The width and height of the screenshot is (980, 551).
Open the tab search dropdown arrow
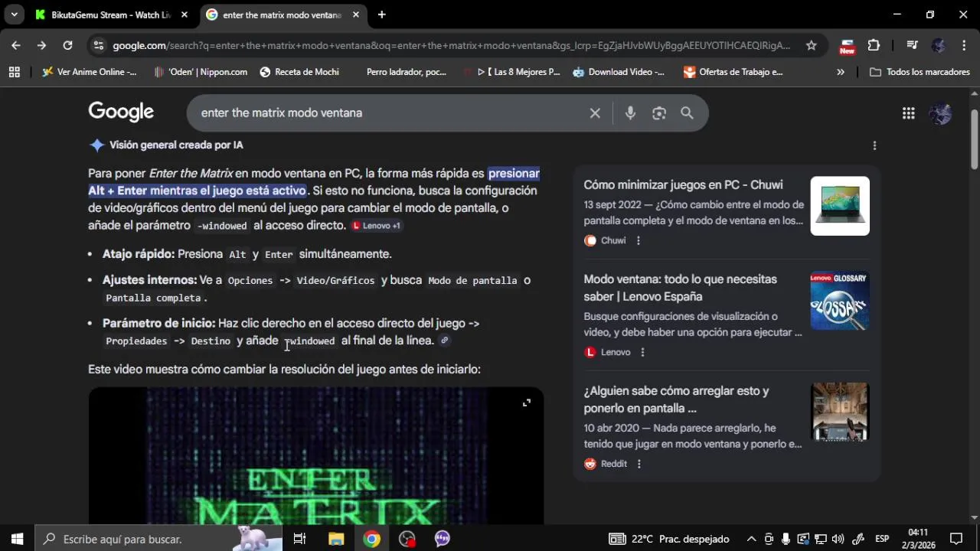(14, 15)
